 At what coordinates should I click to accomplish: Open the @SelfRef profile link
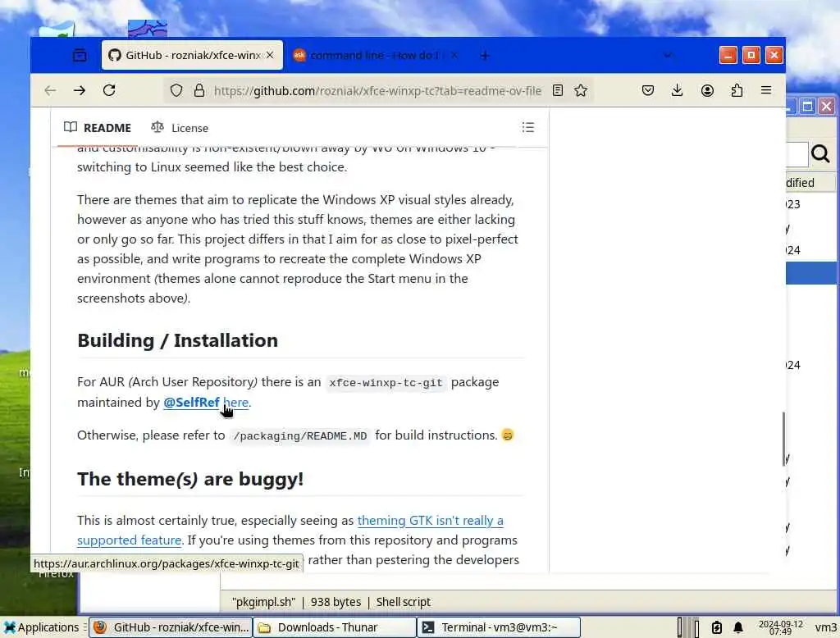coord(191,403)
